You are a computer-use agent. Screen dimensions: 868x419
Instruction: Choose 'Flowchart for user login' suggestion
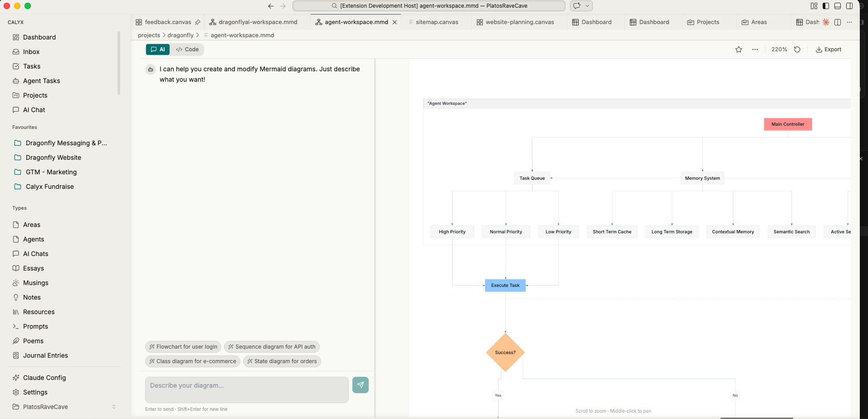coord(183,347)
